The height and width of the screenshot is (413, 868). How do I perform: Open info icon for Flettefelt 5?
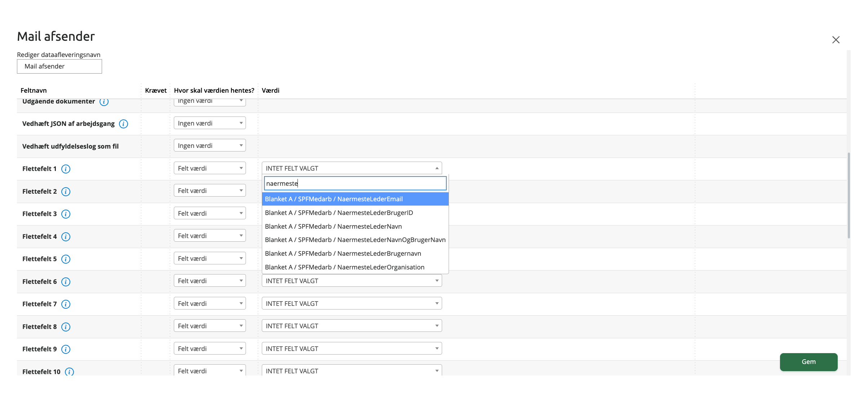pyautogui.click(x=66, y=259)
